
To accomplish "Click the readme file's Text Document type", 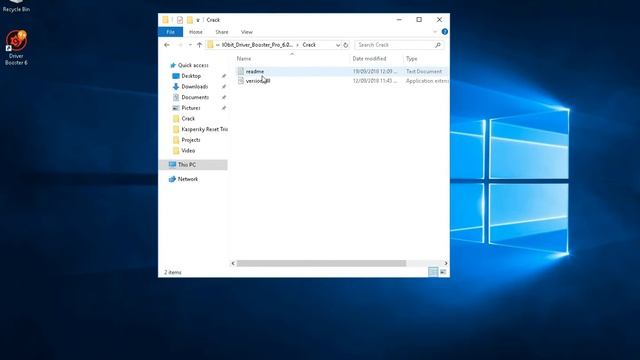I will [424, 71].
